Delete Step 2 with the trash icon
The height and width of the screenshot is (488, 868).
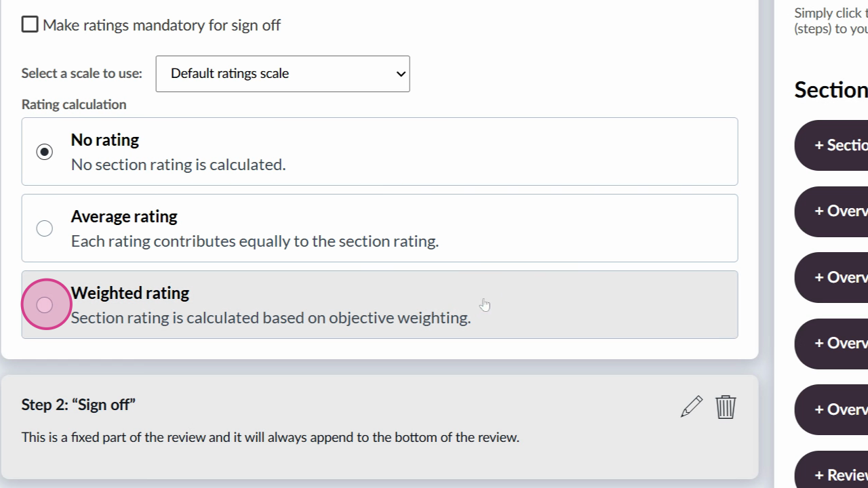[726, 407]
